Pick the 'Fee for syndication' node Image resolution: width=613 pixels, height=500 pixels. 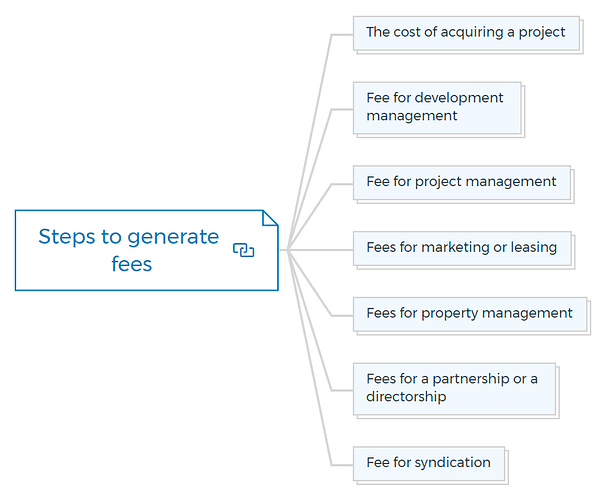pyautogui.click(x=429, y=463)
